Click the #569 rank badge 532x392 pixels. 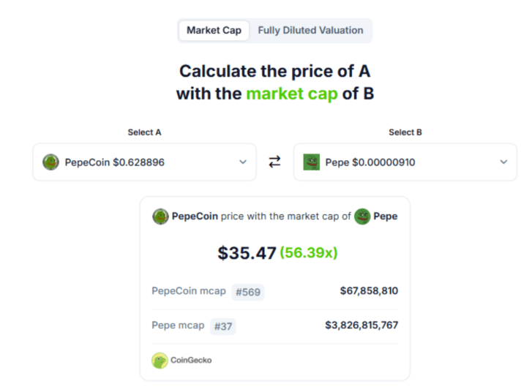248,292
